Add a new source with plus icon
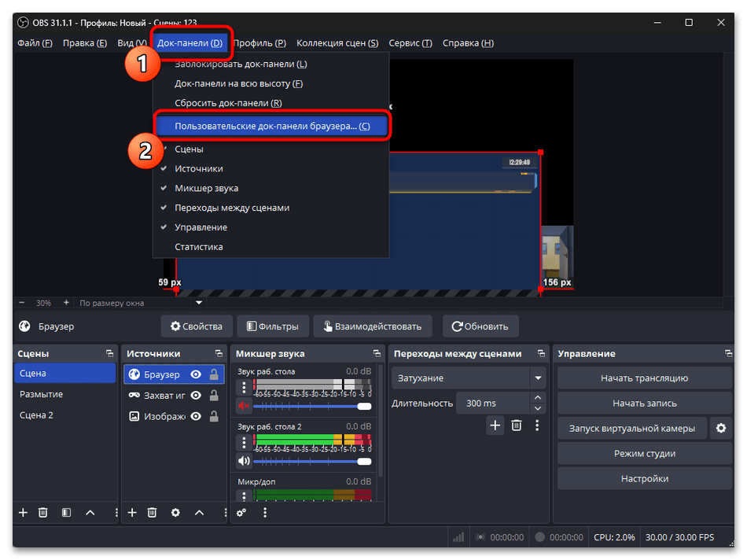Screen dimensions: 747x560 [132, 513]
